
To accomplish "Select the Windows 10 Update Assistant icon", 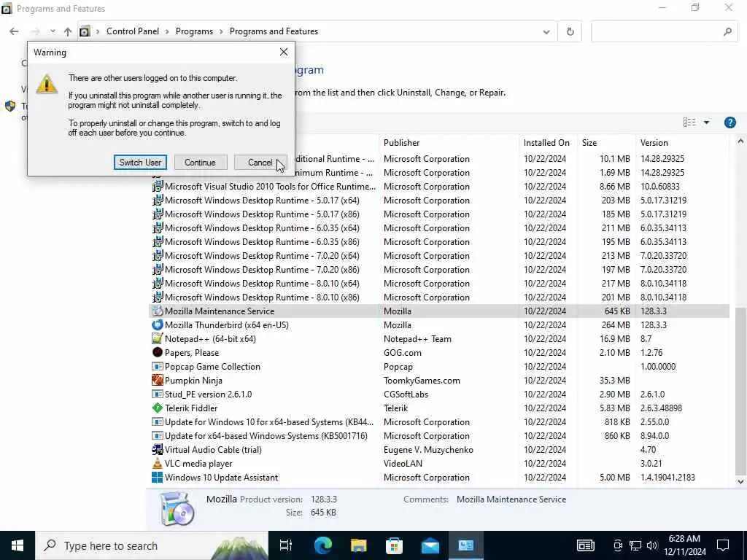I will (158, 477).
